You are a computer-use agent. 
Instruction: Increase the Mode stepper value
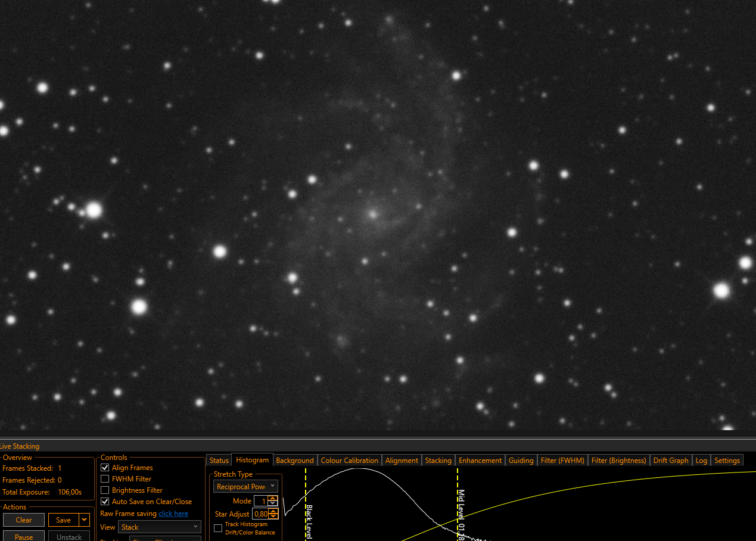point(273,499)
